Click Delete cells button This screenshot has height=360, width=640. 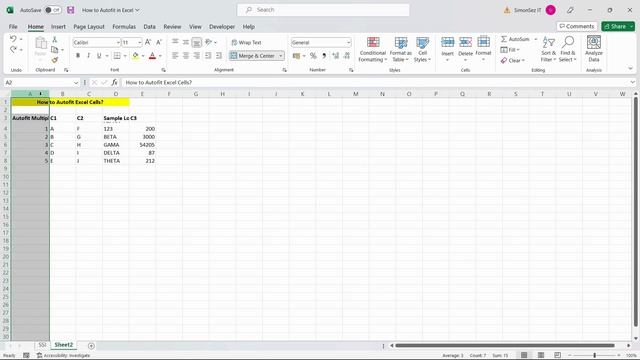tap(465, 48)
